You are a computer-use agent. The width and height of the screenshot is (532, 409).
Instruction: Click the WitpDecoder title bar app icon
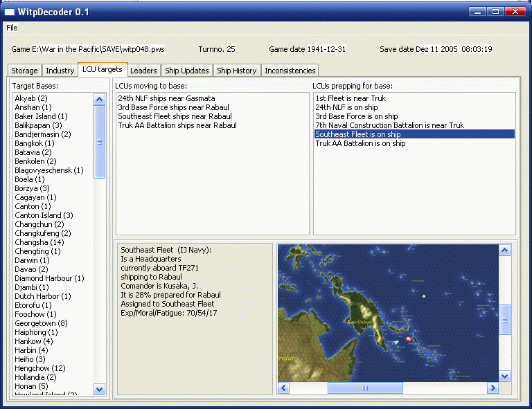10,12
